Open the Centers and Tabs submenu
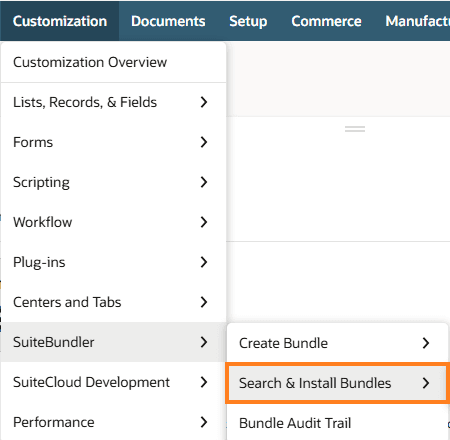450x440 pixels. tap(113, 302)
